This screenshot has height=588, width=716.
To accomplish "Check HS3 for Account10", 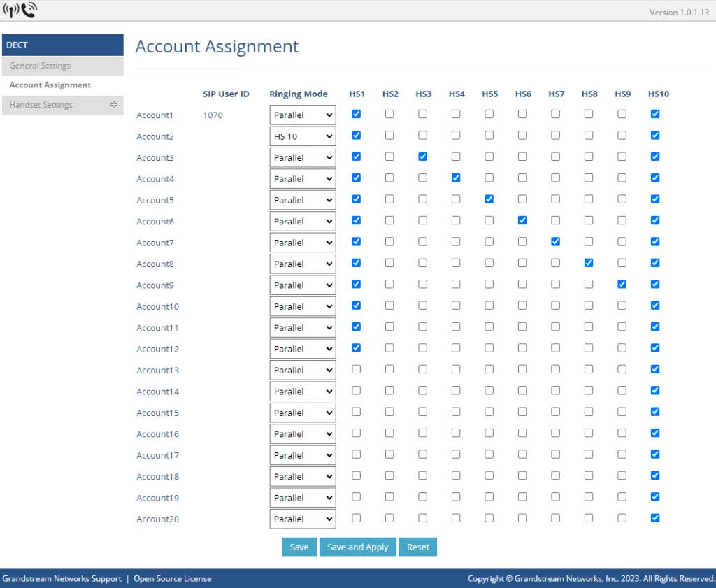I will (423, 306).
